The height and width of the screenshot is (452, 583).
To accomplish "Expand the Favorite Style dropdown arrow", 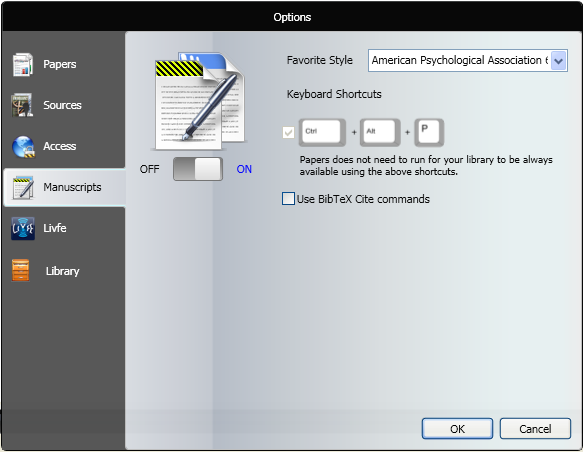I will pyautogui.click(x=558, y=61).
